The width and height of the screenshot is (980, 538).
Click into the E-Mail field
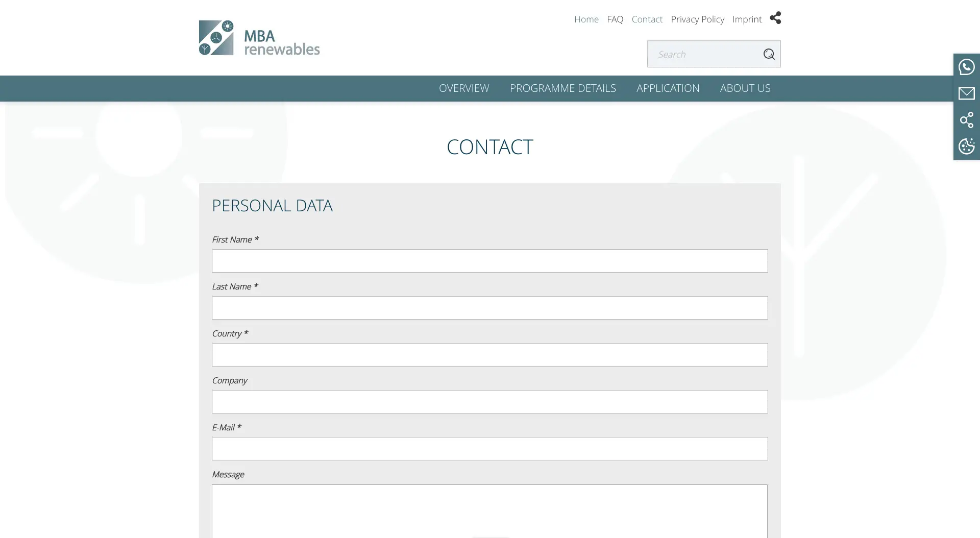[x=489, y=449]
